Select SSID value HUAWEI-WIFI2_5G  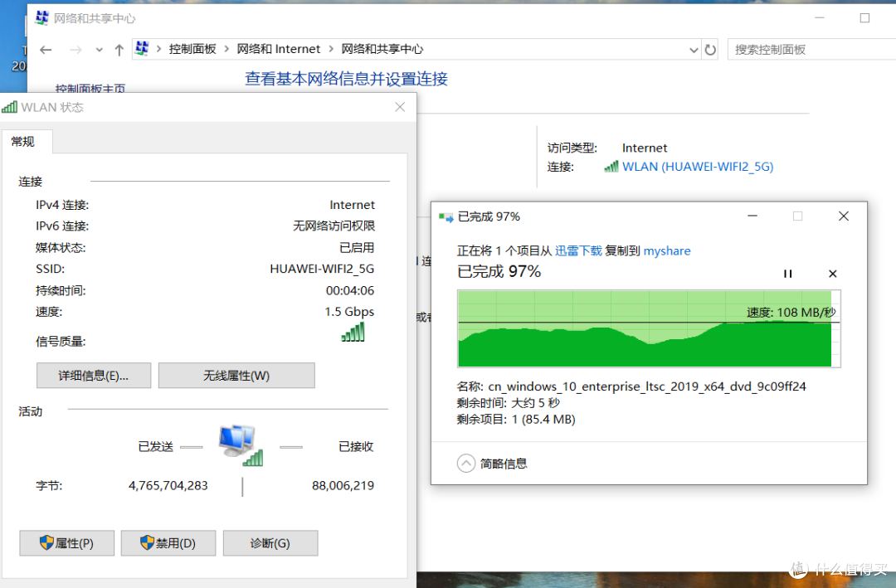[x=322, y=269]
